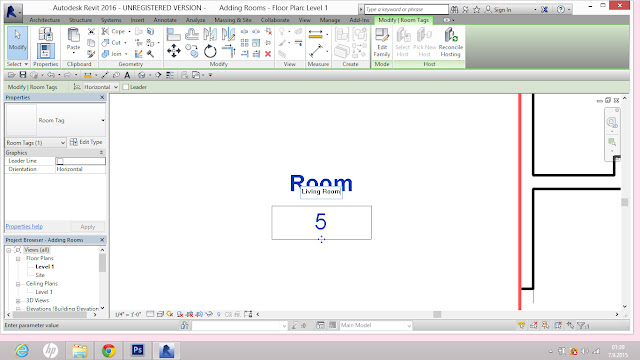Open the Room Tags (1) filter dropdown
640x360 pixels.
click(36, 142)
